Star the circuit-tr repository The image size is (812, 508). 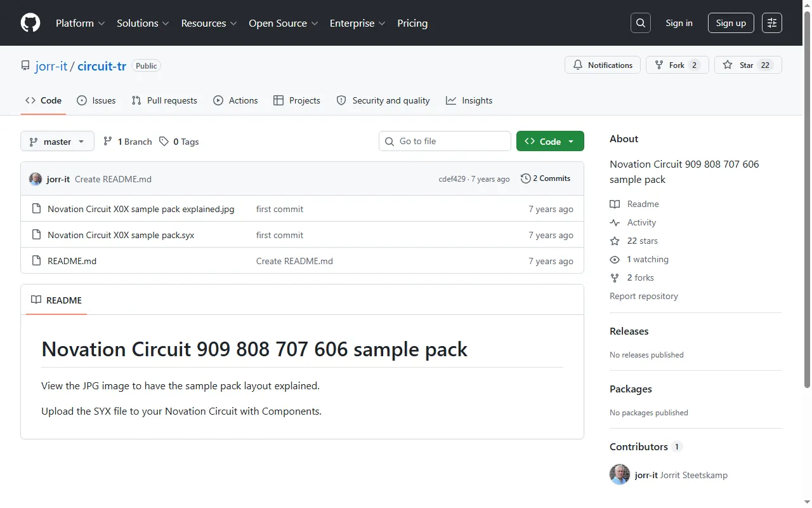coord(748,65)
